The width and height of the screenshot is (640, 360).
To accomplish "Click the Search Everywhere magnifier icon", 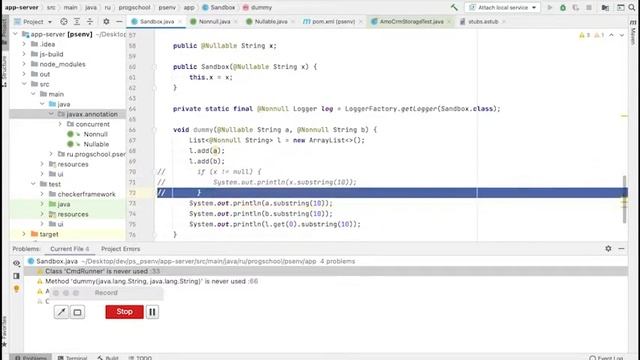I will point(632,7).
